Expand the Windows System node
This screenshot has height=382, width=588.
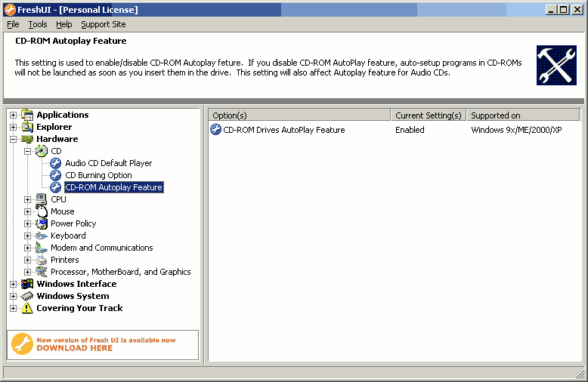click(13, 296)
